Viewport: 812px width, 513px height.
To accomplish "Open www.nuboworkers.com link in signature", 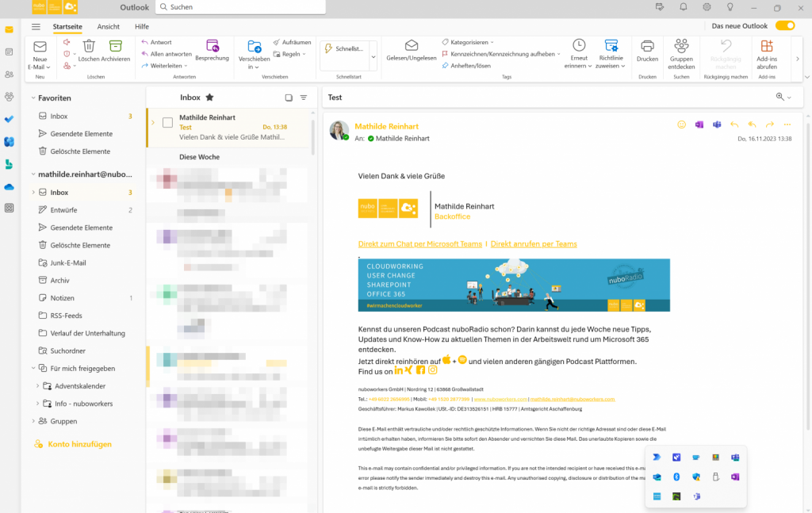I will click(x=500, y=399).
